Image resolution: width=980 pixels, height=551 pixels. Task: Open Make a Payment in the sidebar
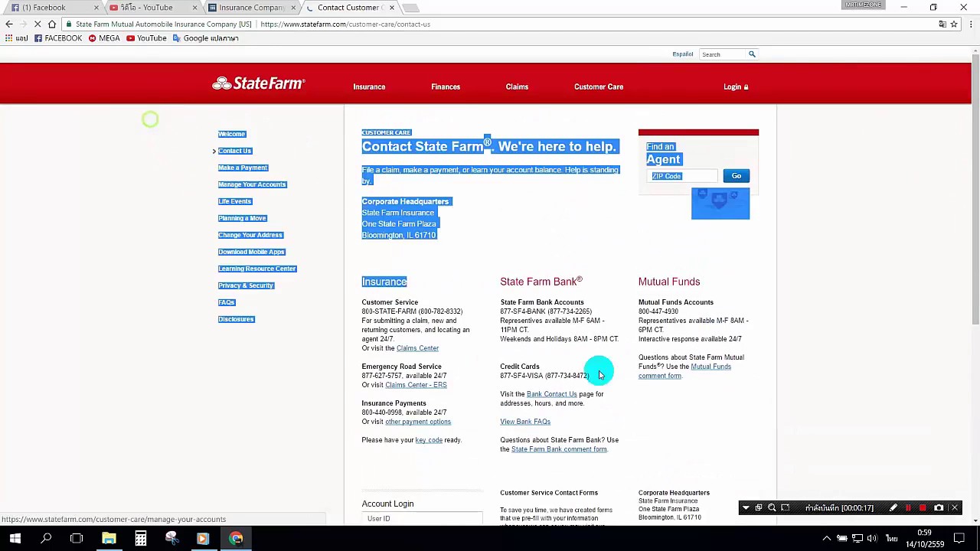243,168
